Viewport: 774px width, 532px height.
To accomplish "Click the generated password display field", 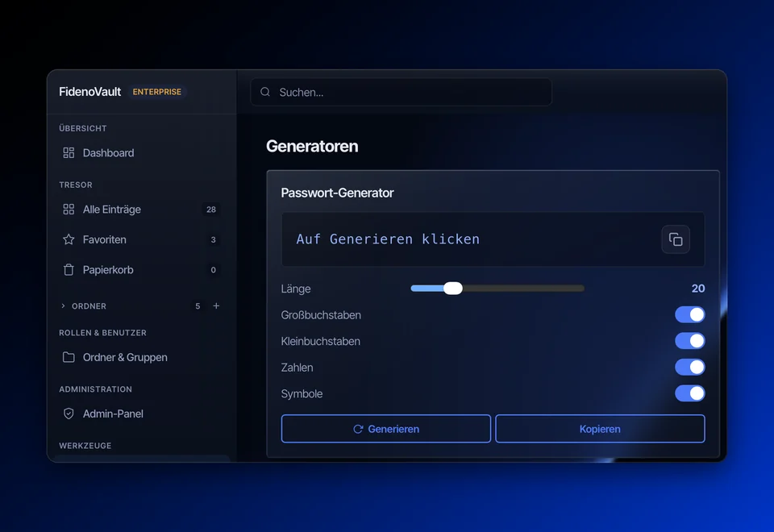I will [493, 239].
